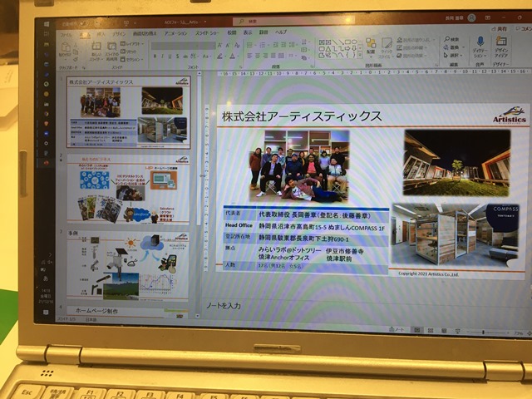Select the triangle shape in shapes gallery
532x399 pixels.
[x=328, y=49]
